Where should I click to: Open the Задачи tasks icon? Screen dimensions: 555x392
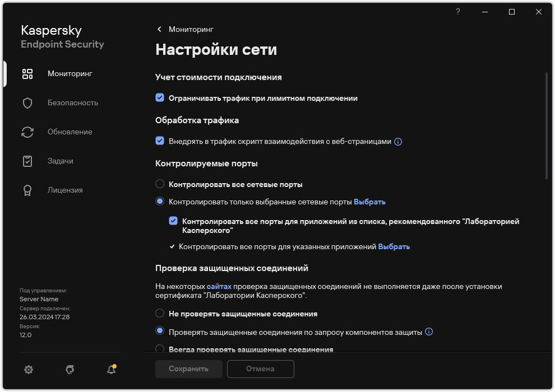point(27,161)
